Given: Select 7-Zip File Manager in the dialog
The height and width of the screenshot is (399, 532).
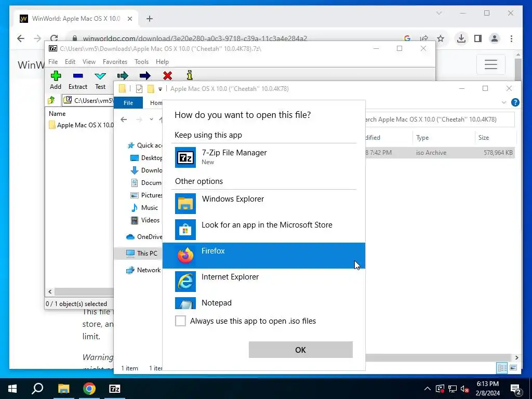Looking at the screenshot, I should click(264, 157).
